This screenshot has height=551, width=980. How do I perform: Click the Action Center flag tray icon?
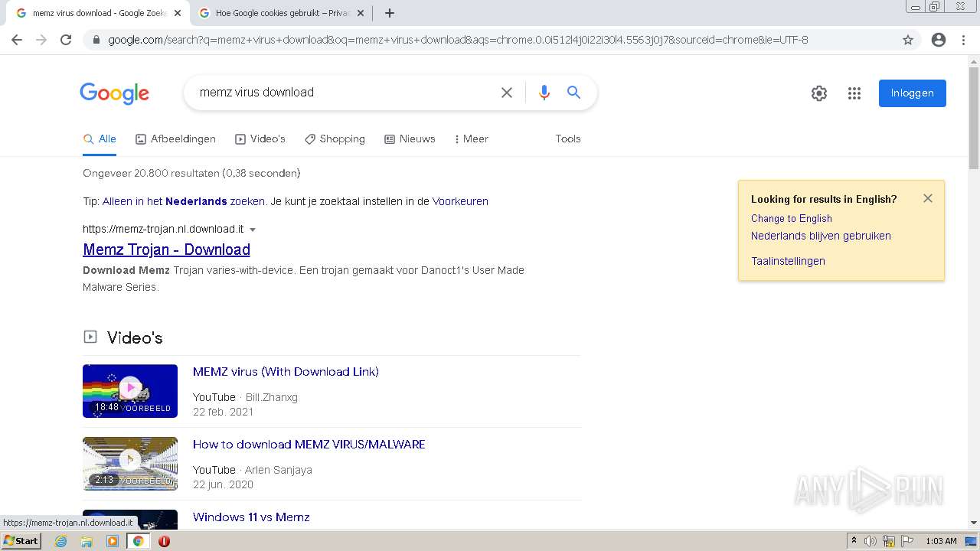(x=907, y=541)
